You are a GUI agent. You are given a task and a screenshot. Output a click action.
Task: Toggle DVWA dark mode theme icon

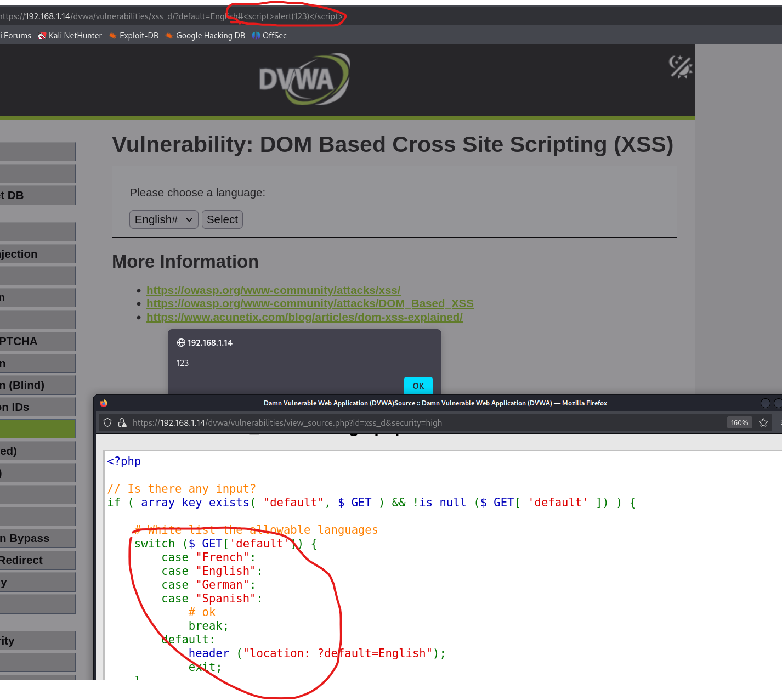pos(681,67)
